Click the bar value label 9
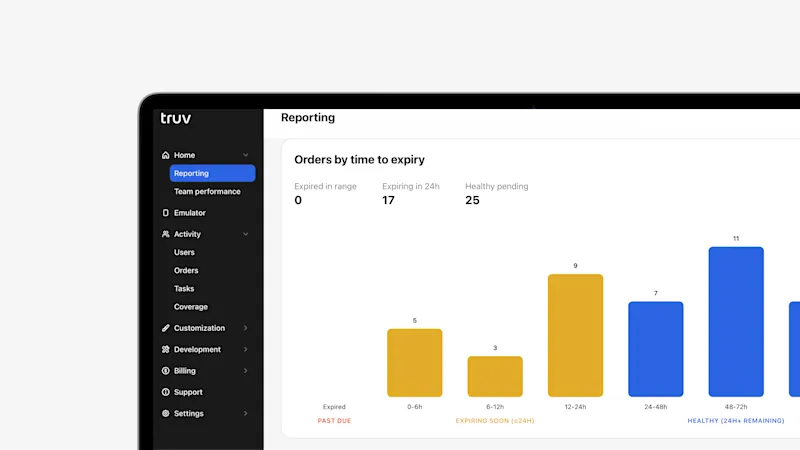The width and height of the screenshot is (800, 450). tap(576, 266)
